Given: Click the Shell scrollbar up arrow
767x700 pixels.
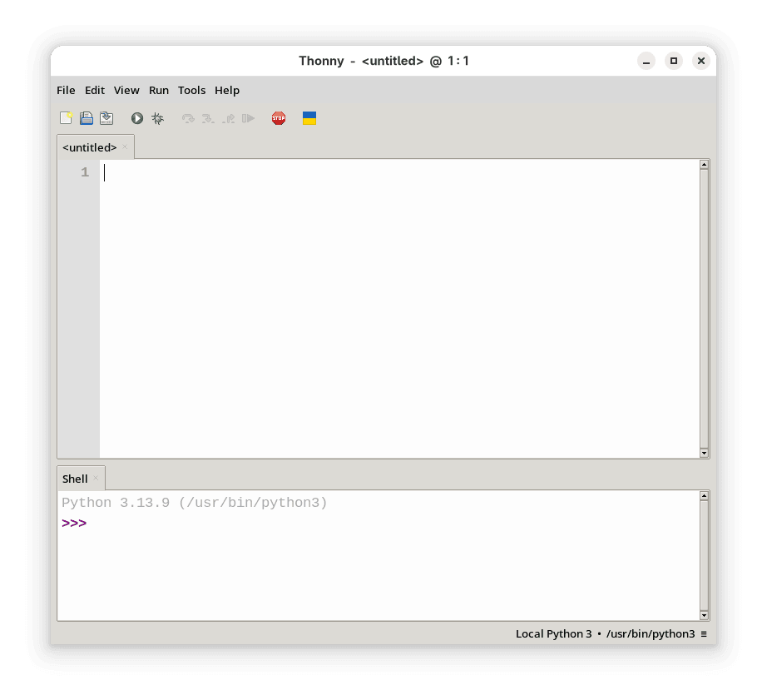Looking at the screenshot, I should 704,496.
